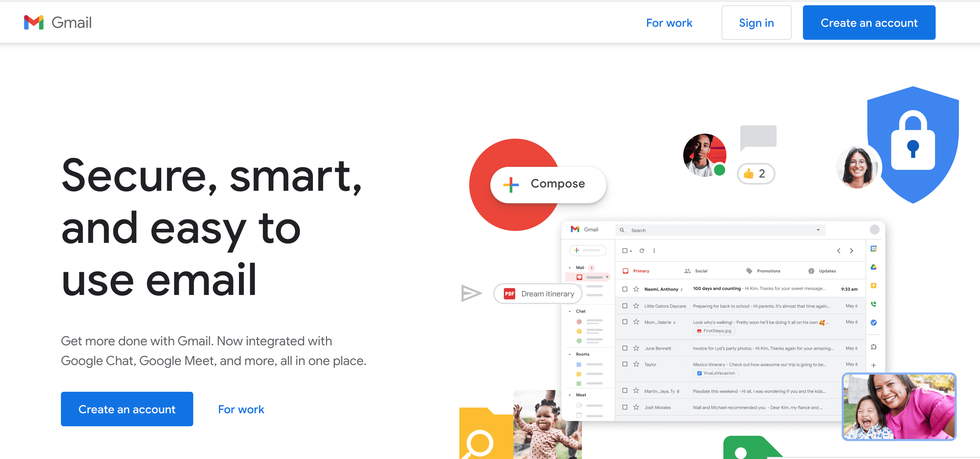Open Google Tasks icon in side panel
The height and width of the screenshot is (459, 980).
(873, 322)
